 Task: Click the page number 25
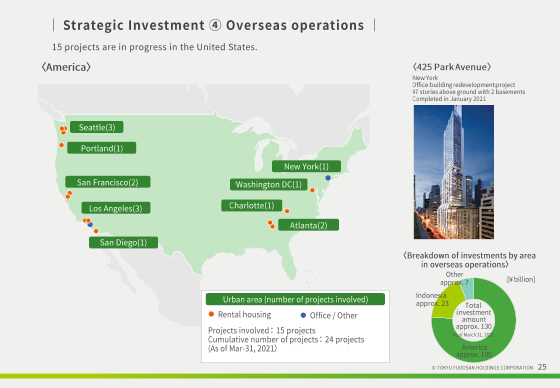pos(542,367)
